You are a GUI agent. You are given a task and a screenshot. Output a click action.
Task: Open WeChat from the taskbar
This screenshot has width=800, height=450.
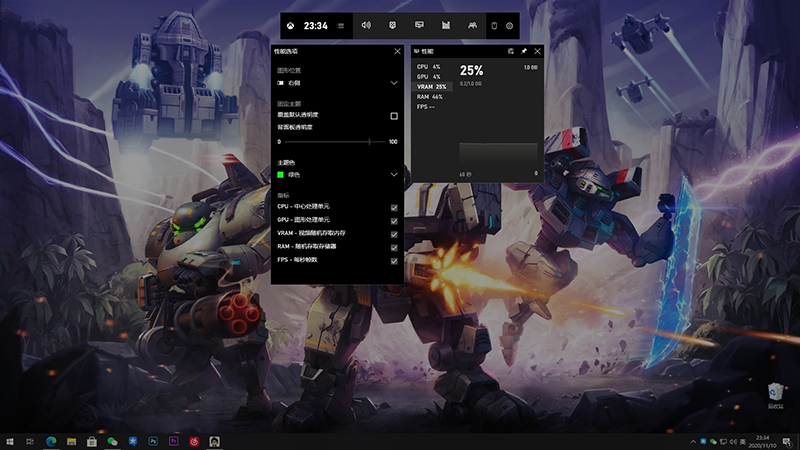[112, 441]
